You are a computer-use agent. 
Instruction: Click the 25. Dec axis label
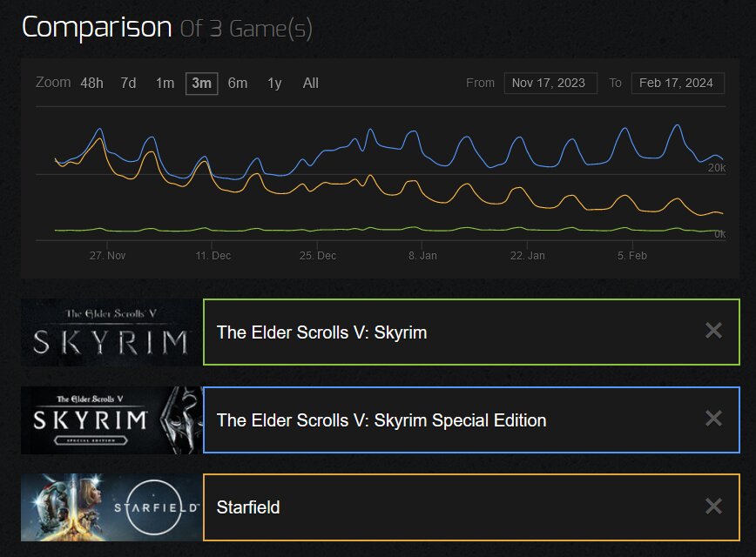click(318, 255)
